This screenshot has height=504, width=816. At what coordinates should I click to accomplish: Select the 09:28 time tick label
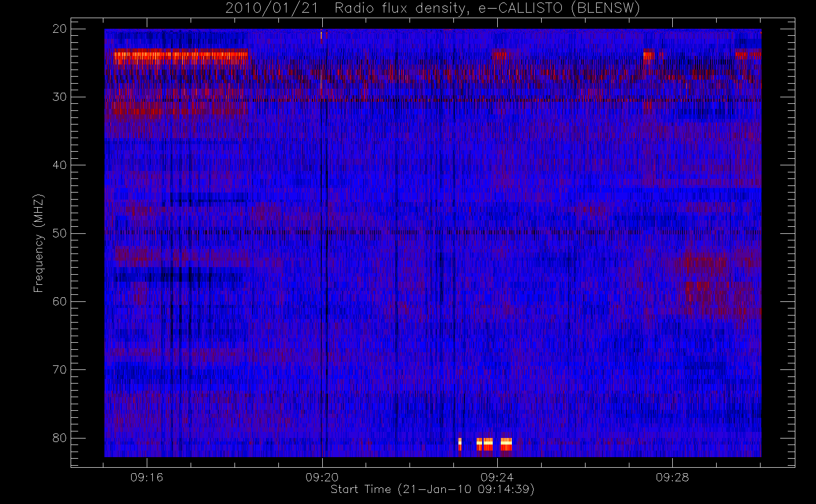click(x=672, y=477)
